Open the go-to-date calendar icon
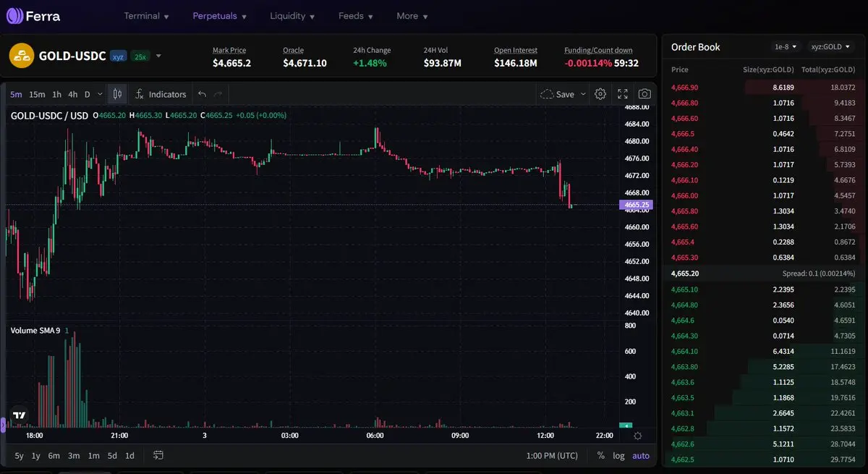868x474 pixels. tap(158, 455)
